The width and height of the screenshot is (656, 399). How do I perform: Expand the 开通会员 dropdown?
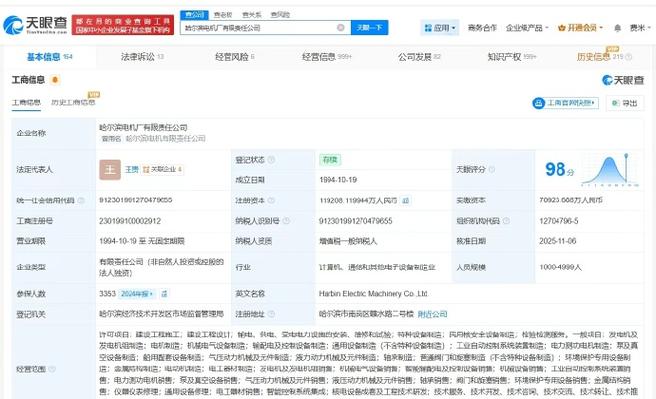tap(580, 28)
